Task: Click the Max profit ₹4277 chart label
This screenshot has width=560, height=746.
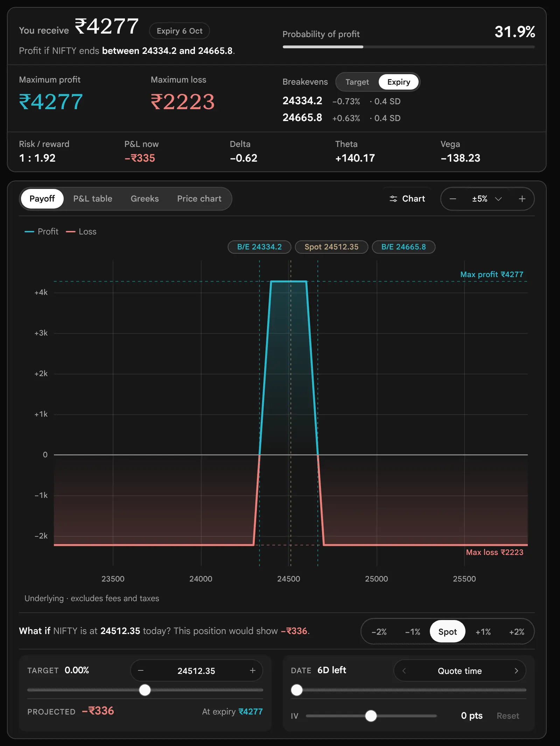Action: (x=492, y=274)
